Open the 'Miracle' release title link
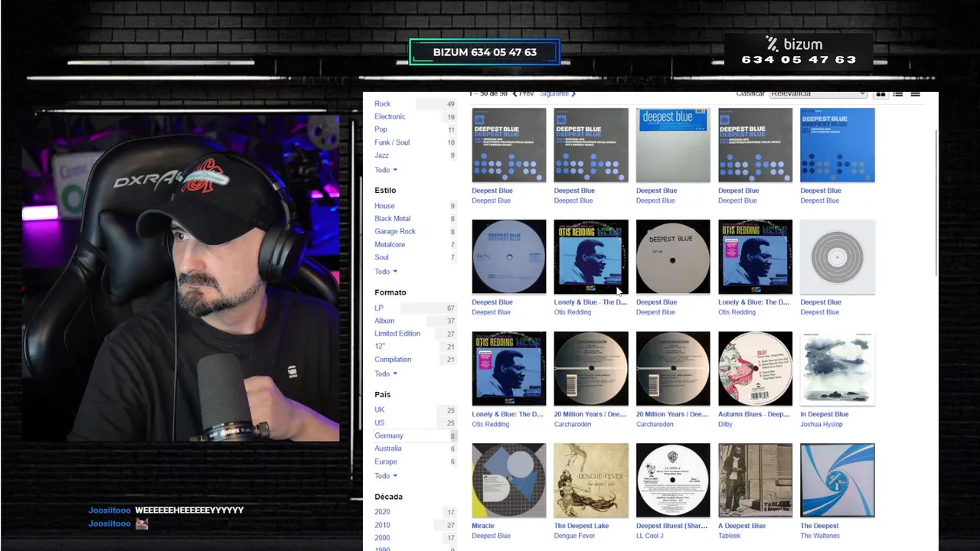 (483, 526)
